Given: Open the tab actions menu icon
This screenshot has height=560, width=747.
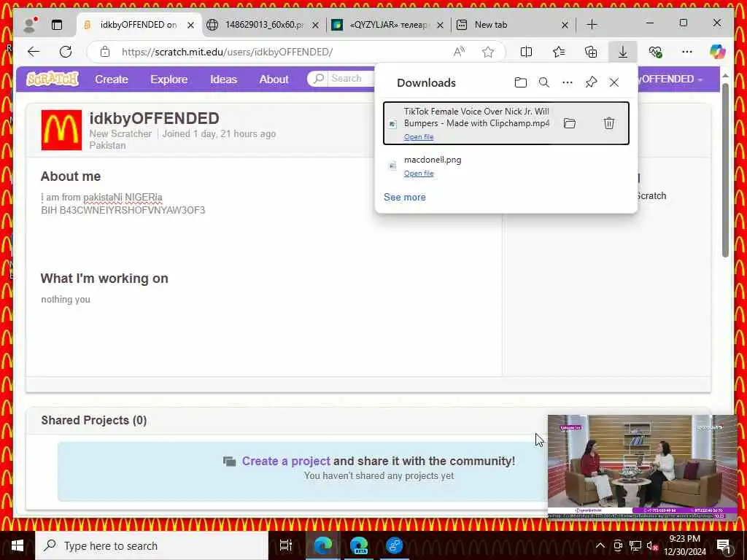Looking at the screenshot, I should pos(57,25).
